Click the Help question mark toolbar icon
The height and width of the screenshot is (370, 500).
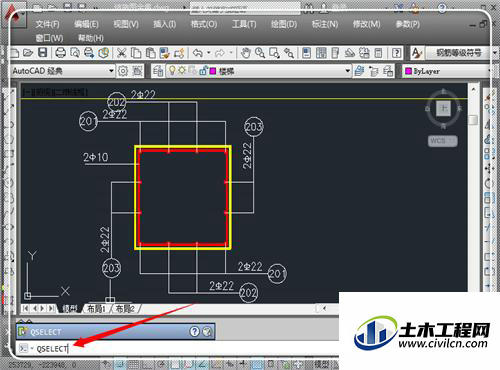tap(396, 53)
